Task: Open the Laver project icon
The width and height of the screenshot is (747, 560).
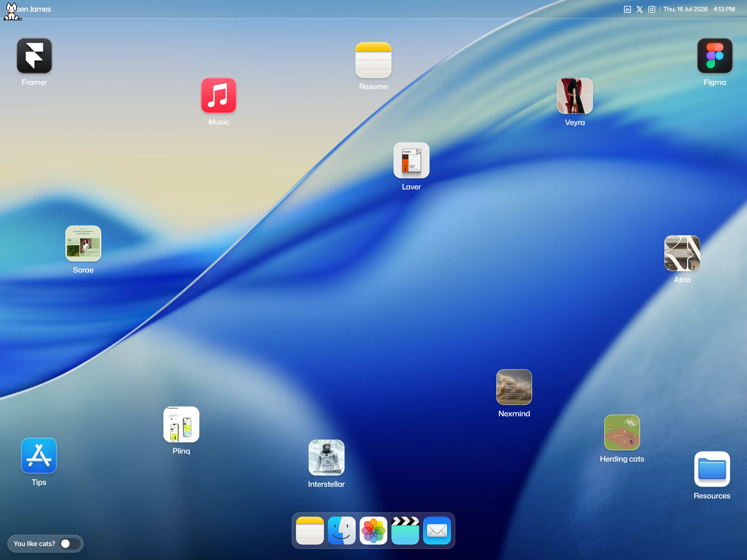Action: (411, 160)
